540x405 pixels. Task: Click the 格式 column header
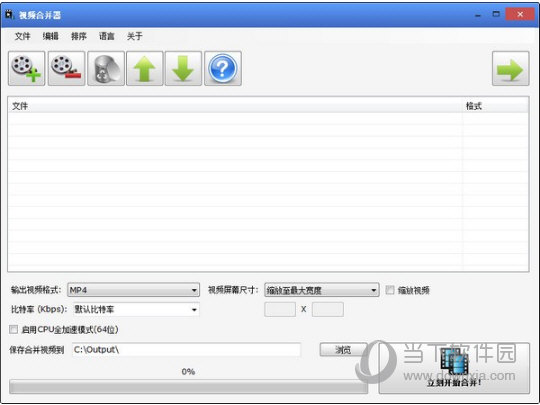pos(474,106)
